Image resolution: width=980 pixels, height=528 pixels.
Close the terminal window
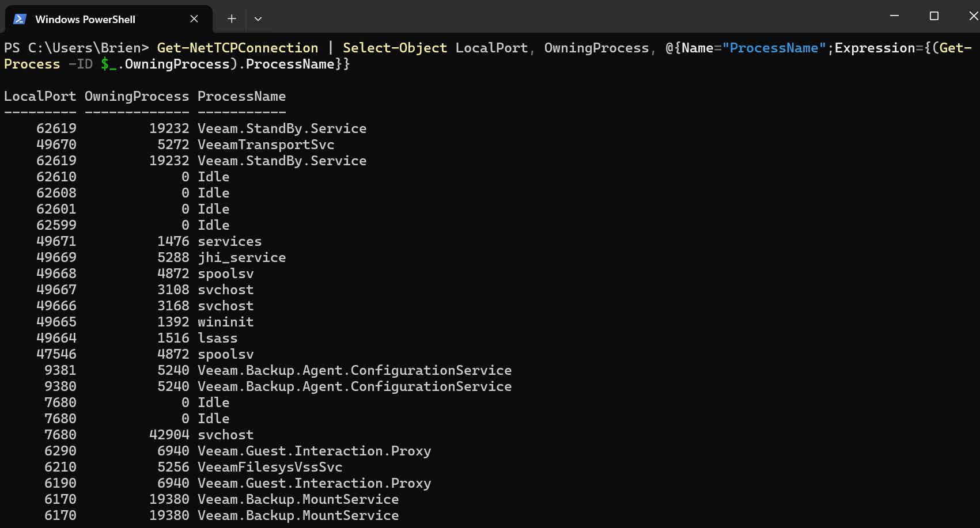tap(973, 16)
